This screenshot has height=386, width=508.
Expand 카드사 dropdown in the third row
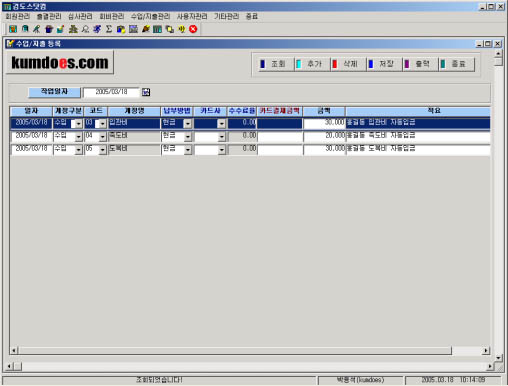pos(222,150)
